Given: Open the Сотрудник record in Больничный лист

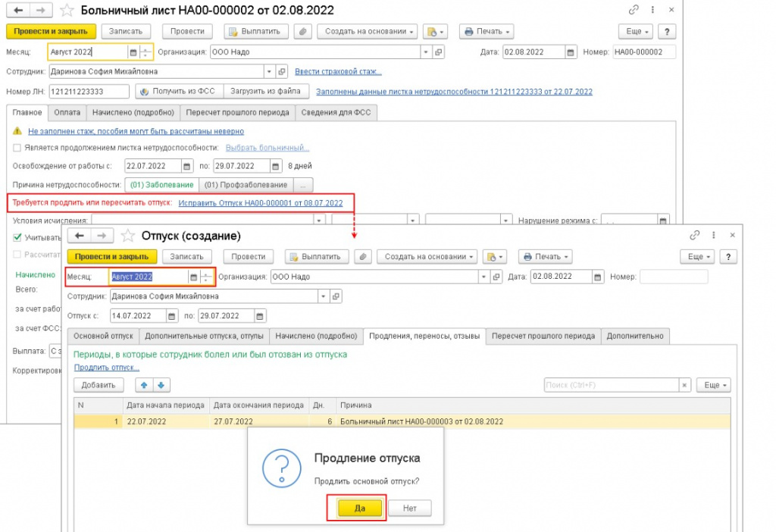Looking at the screenshot, I should [x=282, y=72].
